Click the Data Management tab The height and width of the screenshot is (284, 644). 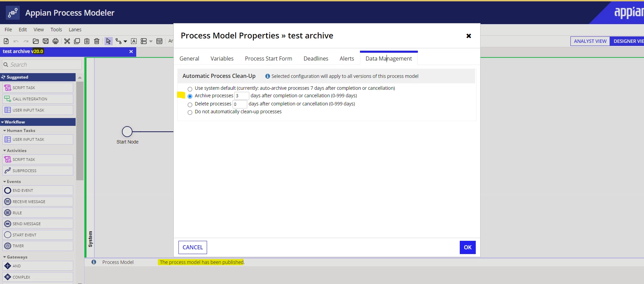click(389, 59)
